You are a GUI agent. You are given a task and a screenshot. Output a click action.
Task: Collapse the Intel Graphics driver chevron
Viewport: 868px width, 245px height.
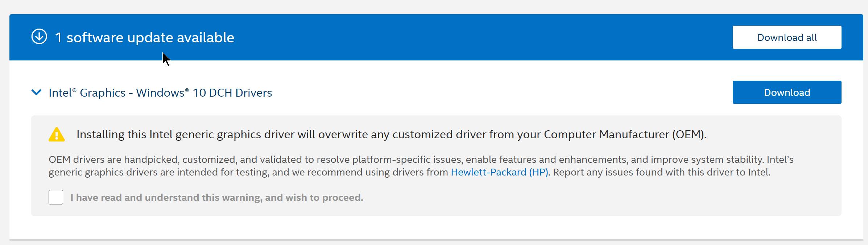pyautogui.click(x=36, y=92)
